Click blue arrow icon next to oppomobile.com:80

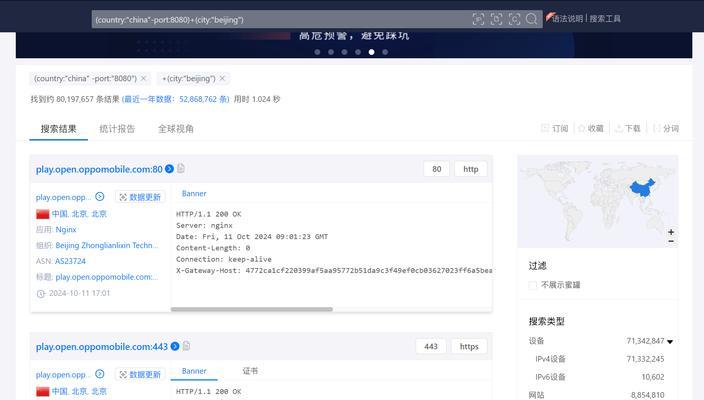(x=169, y=169)
